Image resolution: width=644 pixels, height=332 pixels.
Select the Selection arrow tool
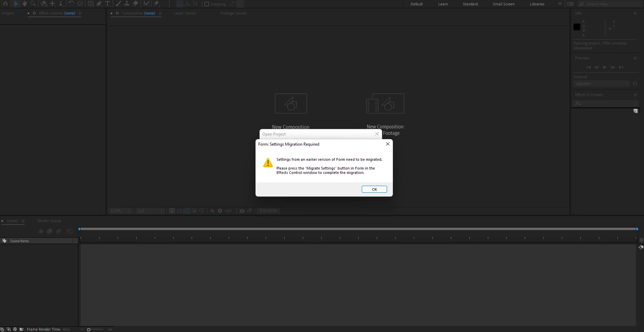pos(16,4)
